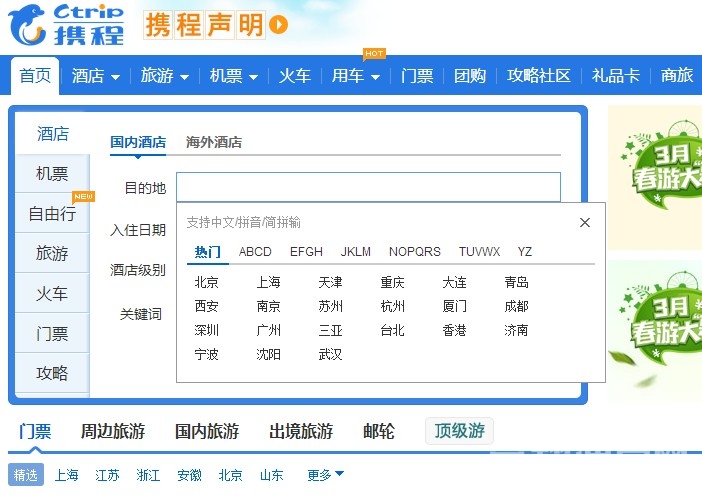Select the TUVWX city tab
The width and height of the screenshot is (702, 500).
479,252
